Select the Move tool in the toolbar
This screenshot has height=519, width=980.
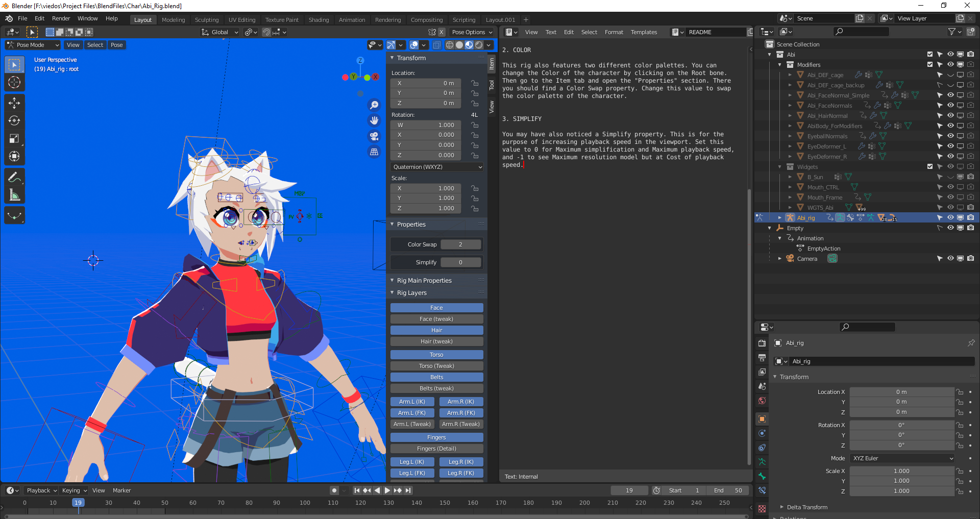point(14,103)
